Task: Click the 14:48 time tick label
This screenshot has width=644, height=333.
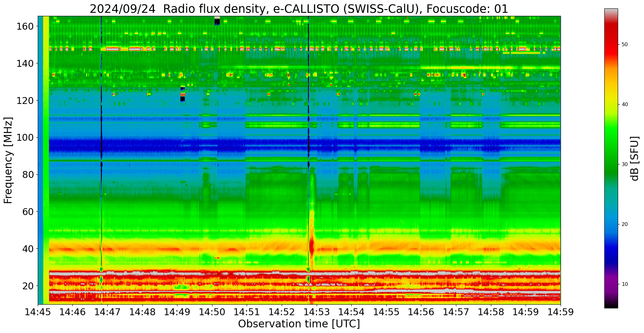Action: click(142, 312)
